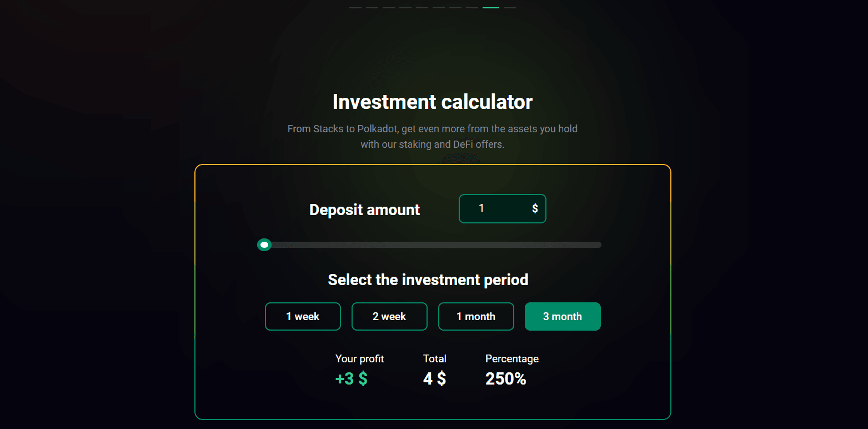The image size is (868, 429).
Task: Select the 1 week investment period
Action: (303, 316)
